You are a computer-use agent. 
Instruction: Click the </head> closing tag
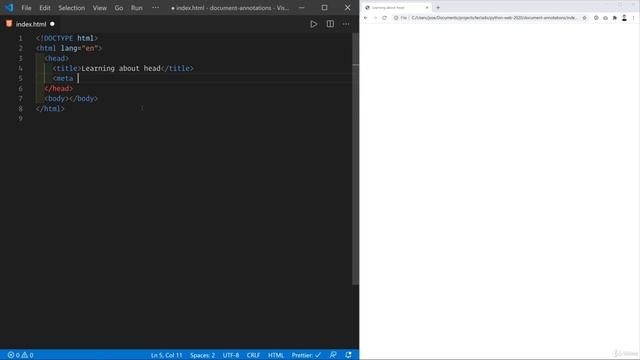[58, 89]
